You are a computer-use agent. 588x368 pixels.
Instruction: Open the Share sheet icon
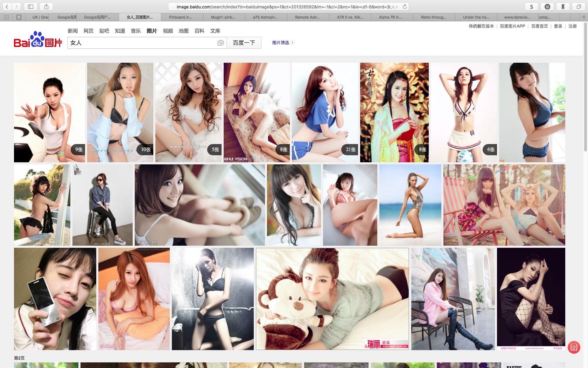(x=47, y=7)
